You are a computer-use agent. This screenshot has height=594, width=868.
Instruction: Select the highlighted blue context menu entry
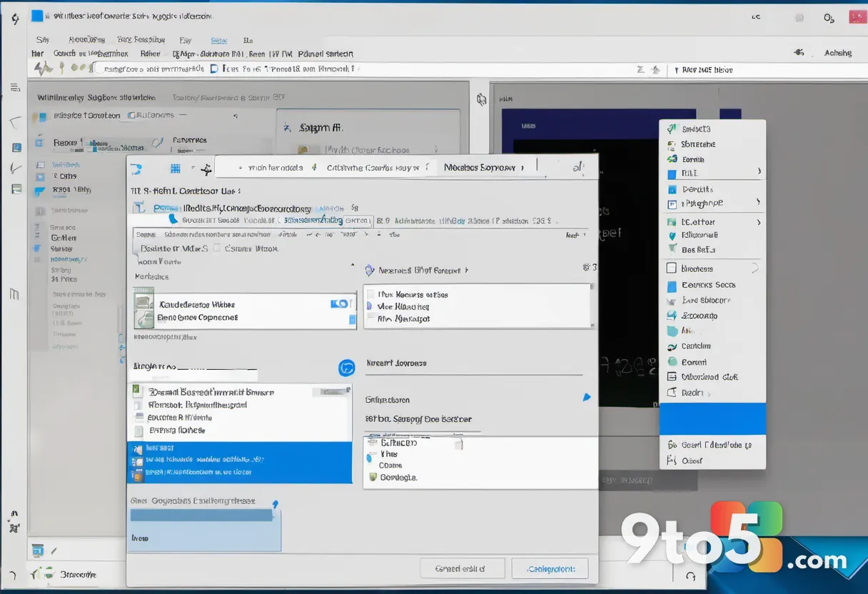712,418
